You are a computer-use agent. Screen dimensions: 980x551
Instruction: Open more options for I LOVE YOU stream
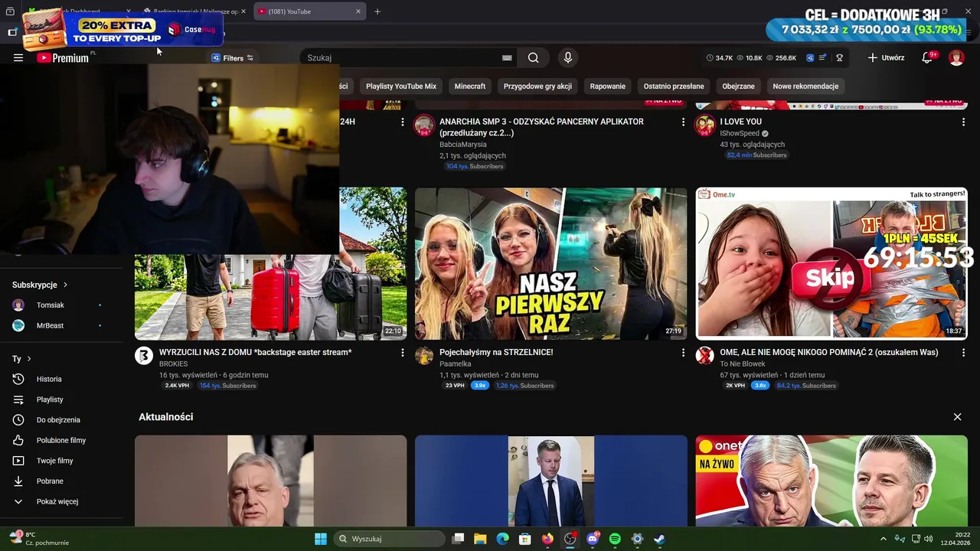coord(963,122)
